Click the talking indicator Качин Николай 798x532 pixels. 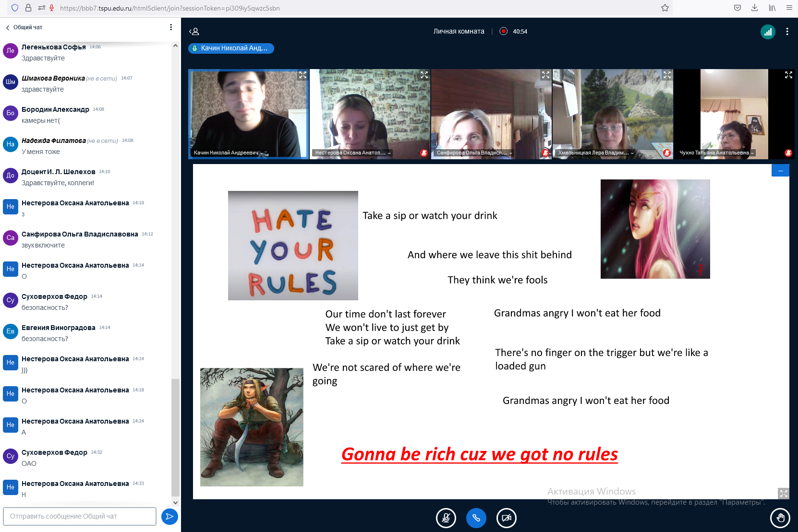(231, 48)
